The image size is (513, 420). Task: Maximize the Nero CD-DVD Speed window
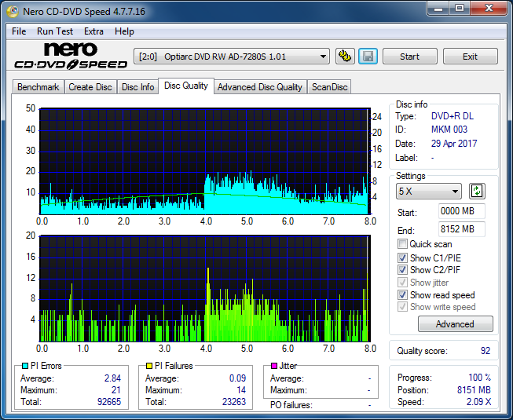460,9
